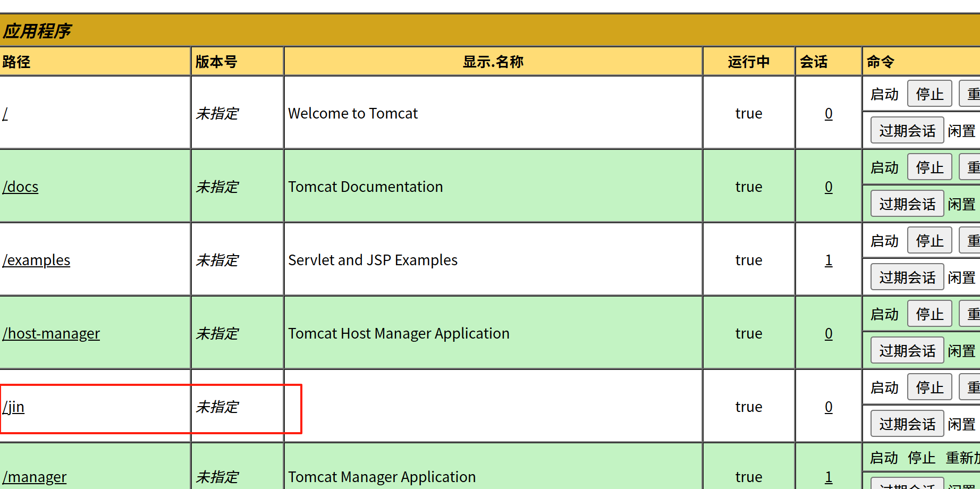Viewport: 980px width, 489px height.
Task: Open sessions count for Servlet and JSP Examples
Action: [829, 260]
